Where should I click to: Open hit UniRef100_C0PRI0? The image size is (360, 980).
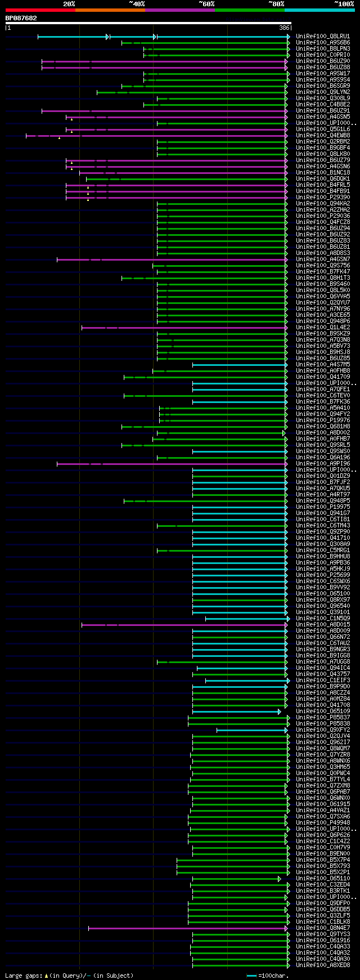tap(323, 55)
